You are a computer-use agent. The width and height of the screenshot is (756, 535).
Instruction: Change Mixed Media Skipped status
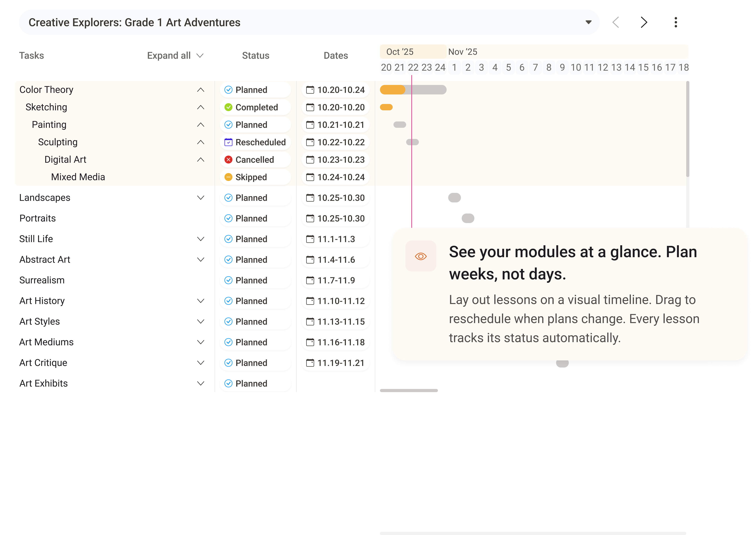click(x=255, y=177)
